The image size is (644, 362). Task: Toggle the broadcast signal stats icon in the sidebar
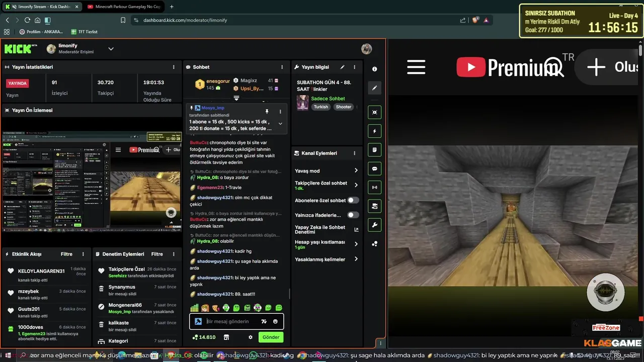coord(374,188)
